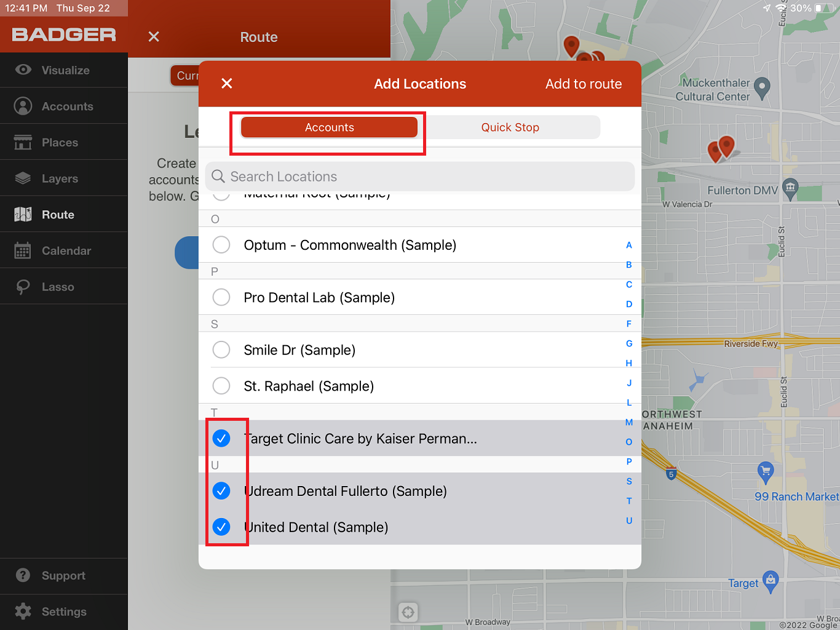Open the Settings gear icon
This screenshot has width=840, height=630.
(23, 611)
